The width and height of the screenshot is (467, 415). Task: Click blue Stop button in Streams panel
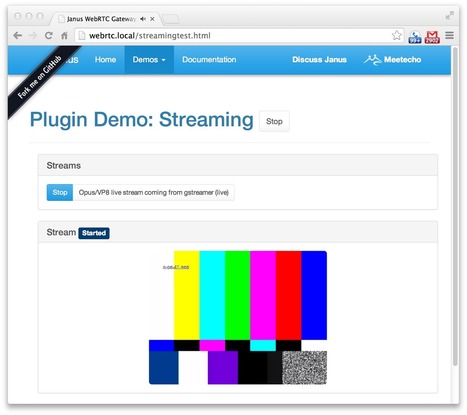point(60,192)
